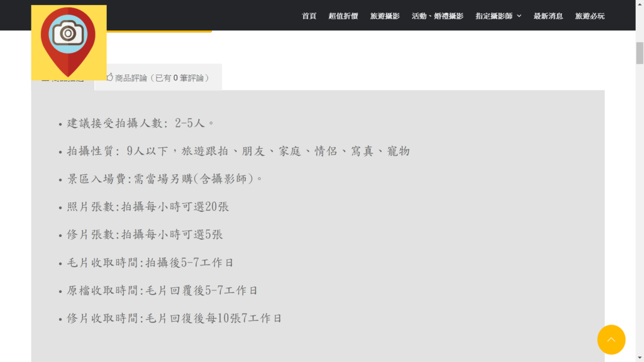Click the thumbs-up icon on the reviews tab

coord(109,77)
